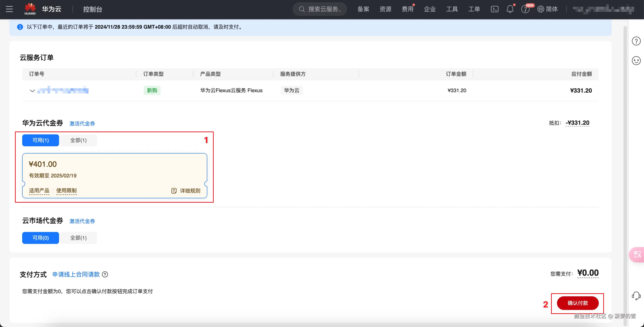Click the 产品类型 column header

(x=210, y=74)
